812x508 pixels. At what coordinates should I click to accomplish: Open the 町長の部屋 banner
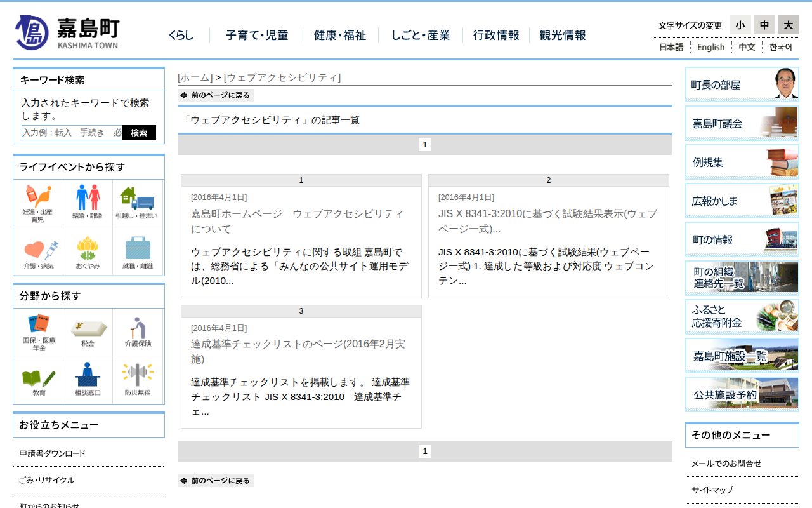[x=742, y=84]
